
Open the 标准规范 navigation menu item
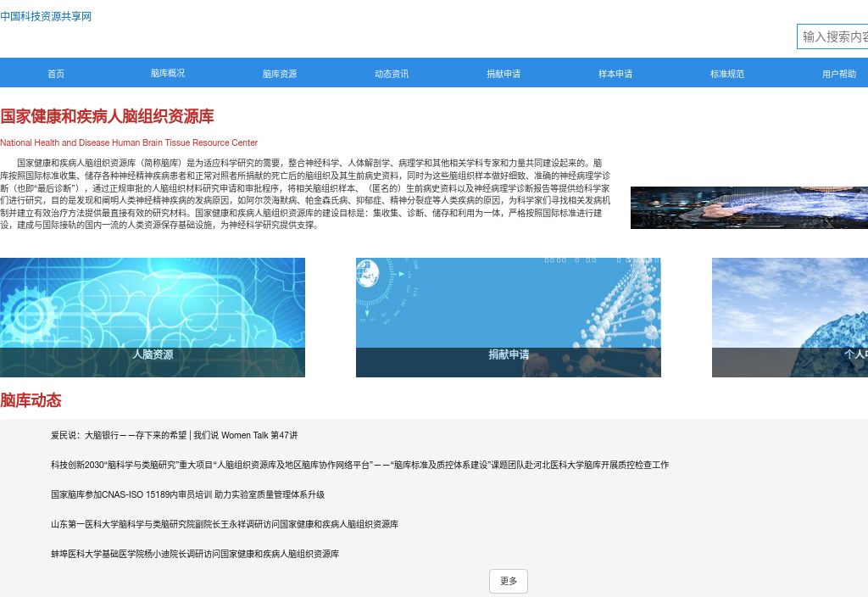726,74
